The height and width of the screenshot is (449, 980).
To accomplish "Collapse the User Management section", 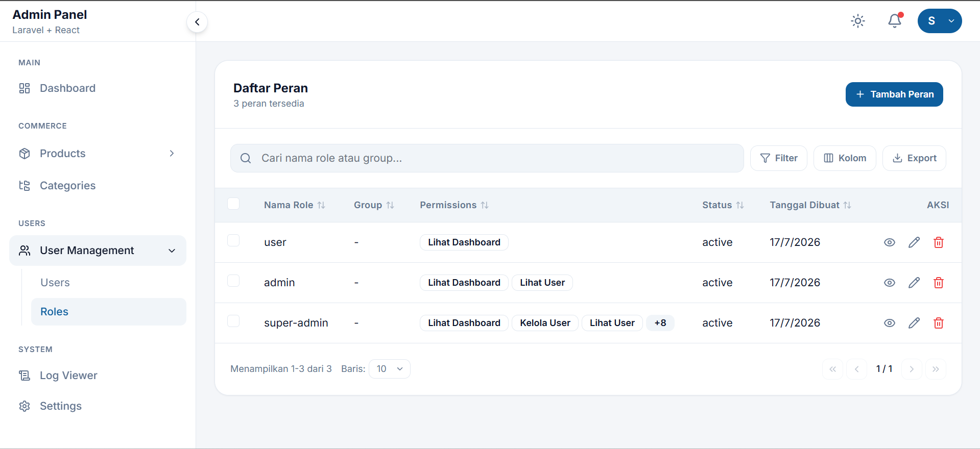I will [x=98, y=251].
